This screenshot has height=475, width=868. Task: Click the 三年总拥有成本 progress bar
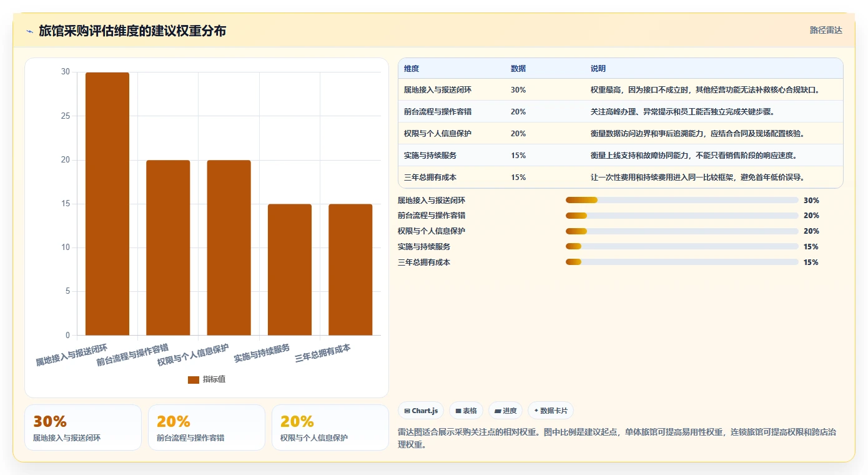tap(682, 262)
